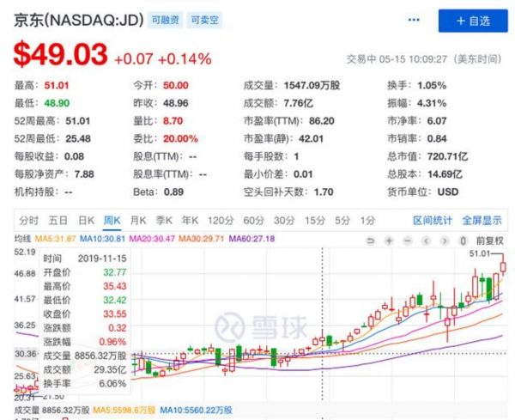
Task: Add stock with 自选 button
Action: (470, 20)
